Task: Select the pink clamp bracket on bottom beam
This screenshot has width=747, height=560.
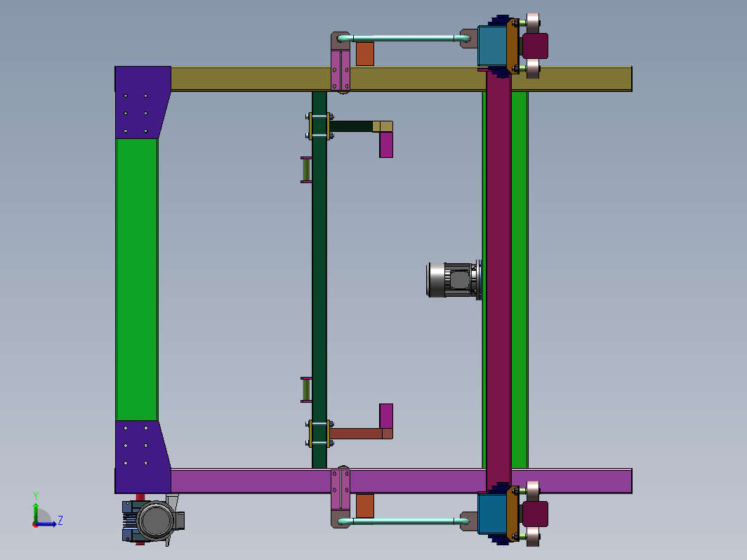Action: coord(340,489)
